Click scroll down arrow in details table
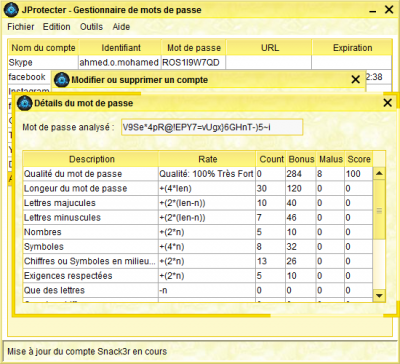This screenshot has width=400, height=364. pyautogui.click(x=379, y=295)
